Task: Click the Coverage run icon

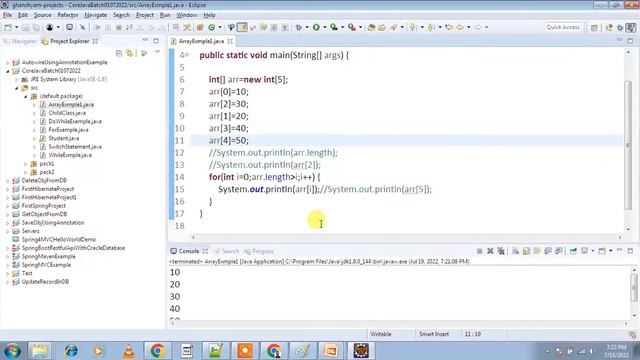Action: [334, 27]
